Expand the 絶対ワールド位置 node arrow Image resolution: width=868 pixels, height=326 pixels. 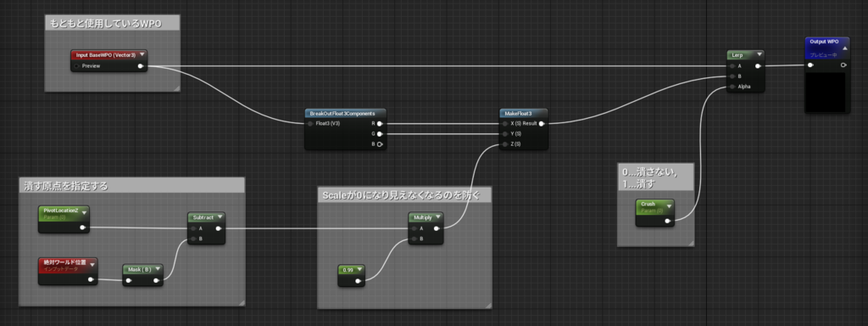(92, 265)
